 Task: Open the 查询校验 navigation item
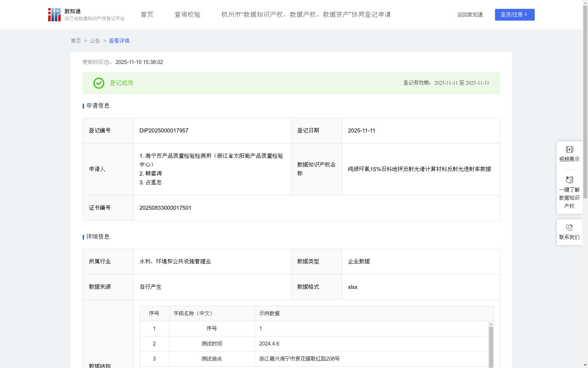(187, 15)
